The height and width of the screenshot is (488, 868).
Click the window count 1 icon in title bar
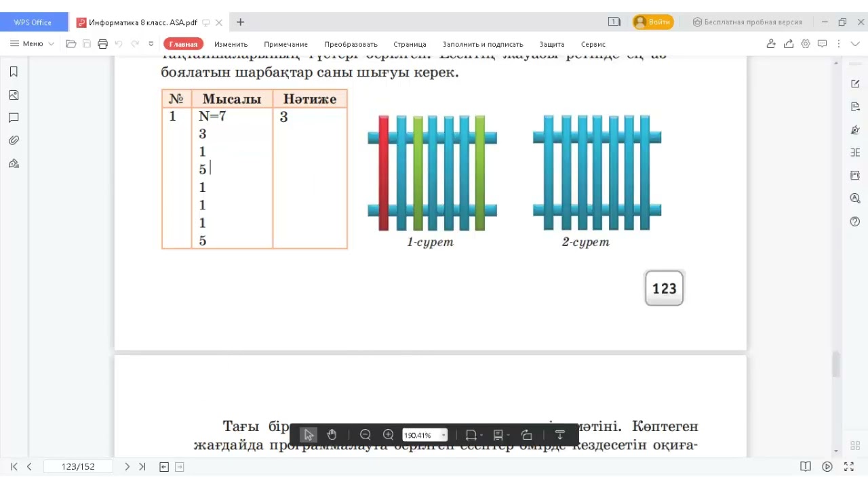pyautogui.click(x=614, y=22)
